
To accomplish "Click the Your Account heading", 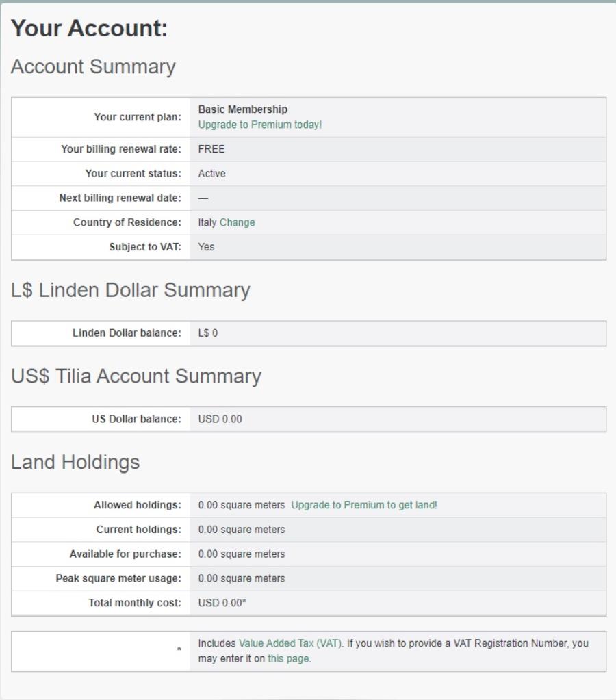I will pyautogui.click(x=90, y=28).
